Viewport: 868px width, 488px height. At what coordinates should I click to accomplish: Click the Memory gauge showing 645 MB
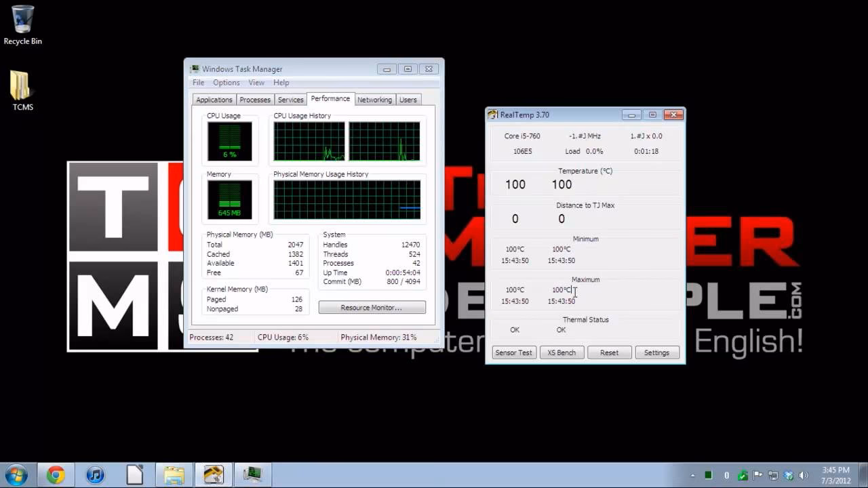click(x=230, y=199)
